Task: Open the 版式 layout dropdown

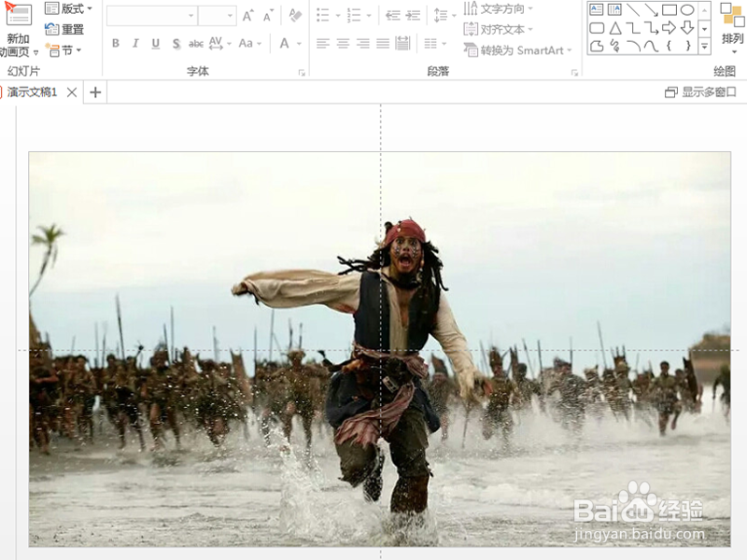Action: 68,8
